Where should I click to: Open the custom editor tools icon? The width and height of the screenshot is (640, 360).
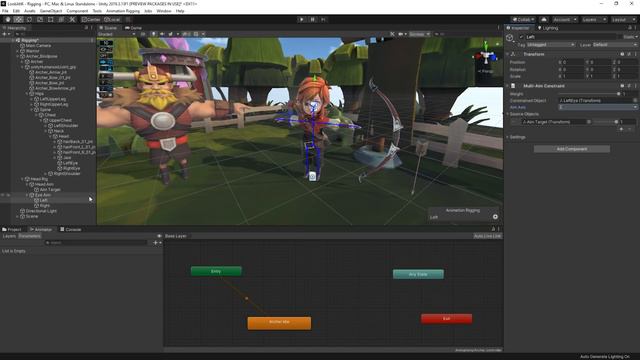point(72,19)
